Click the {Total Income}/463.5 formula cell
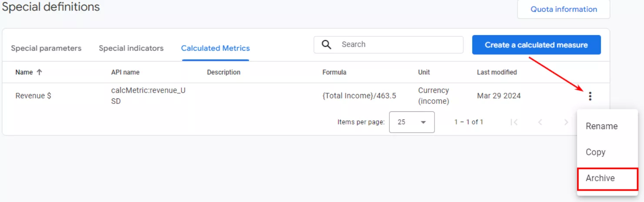 click(x=359, y=96)
